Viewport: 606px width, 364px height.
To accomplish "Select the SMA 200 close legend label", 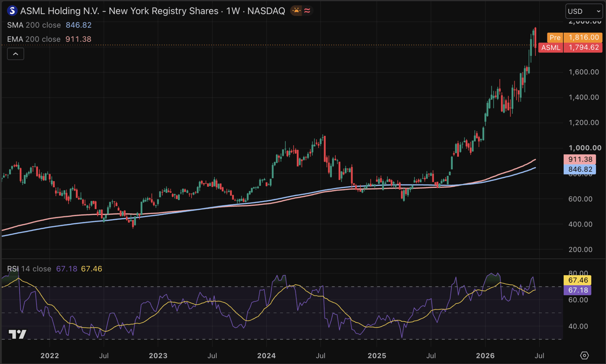I will [34, 25].
